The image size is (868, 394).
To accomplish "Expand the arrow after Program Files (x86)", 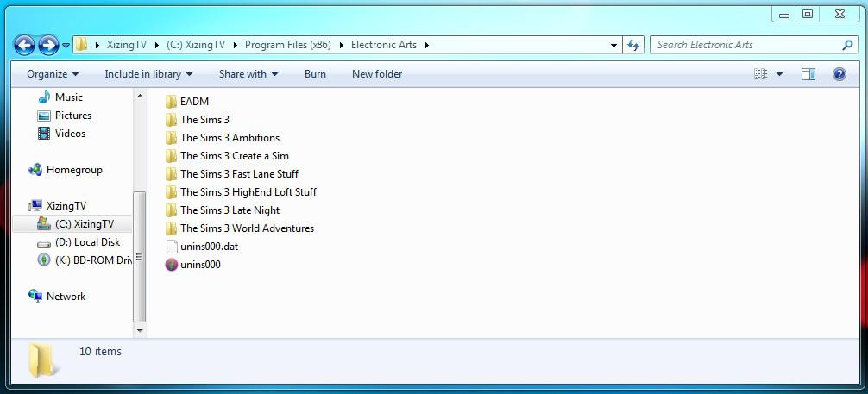I will click(341, 46).
